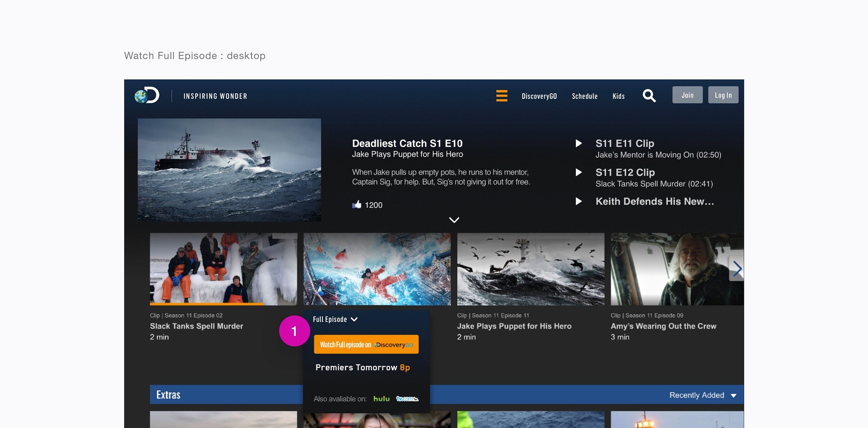Screen dimensions: 868x428
Task: Click Watch Full episode on DiscoveryGO
Action: tap(366, 344)
